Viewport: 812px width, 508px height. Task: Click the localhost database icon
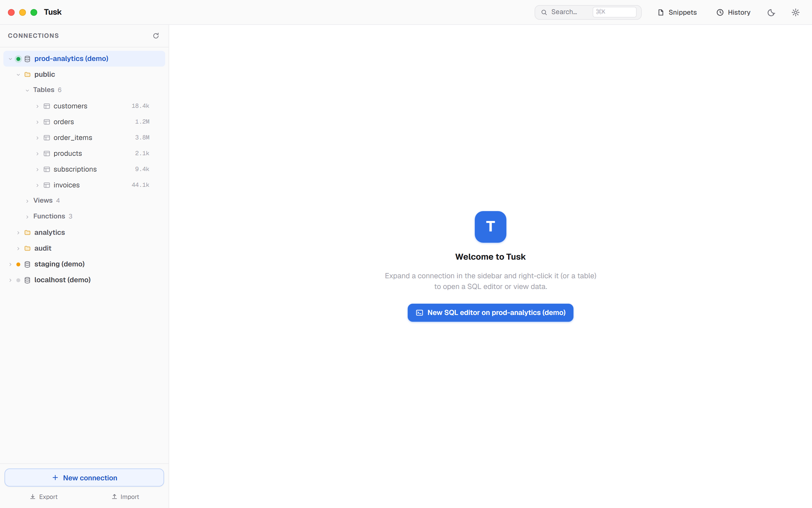(28, 280)
